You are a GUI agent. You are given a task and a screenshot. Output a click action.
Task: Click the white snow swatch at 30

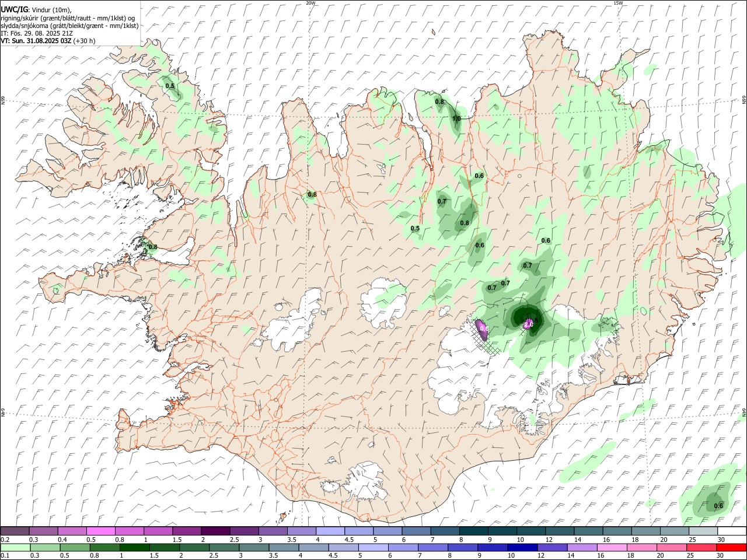point(732,531)
